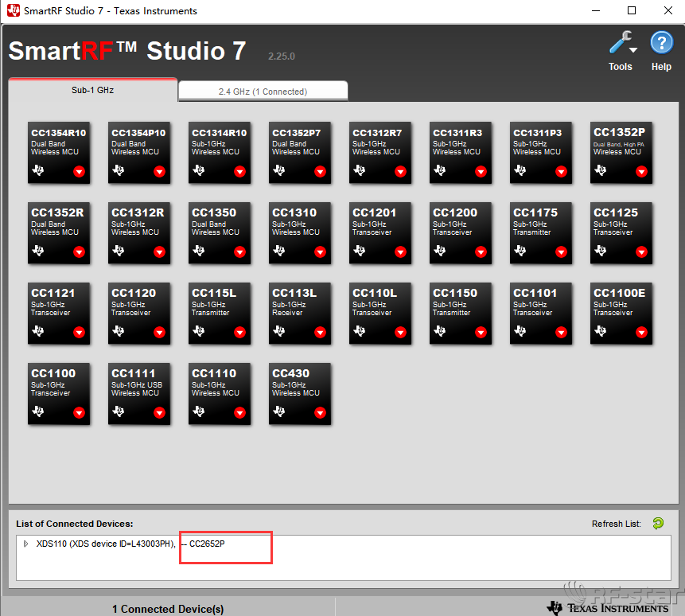Viewport: 685px width, 616px height.
Task: Open red dropdown arrow on CC1310 tile
Action: [x=320, y=252]
